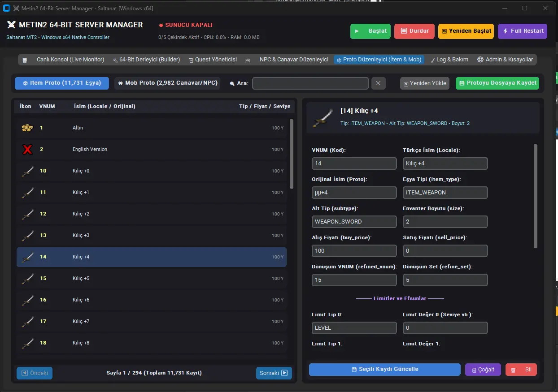Select the İtem Proto (11,731 Eşya) view
The width and height of the screenshot is (558, 392).
pos(62,83)
